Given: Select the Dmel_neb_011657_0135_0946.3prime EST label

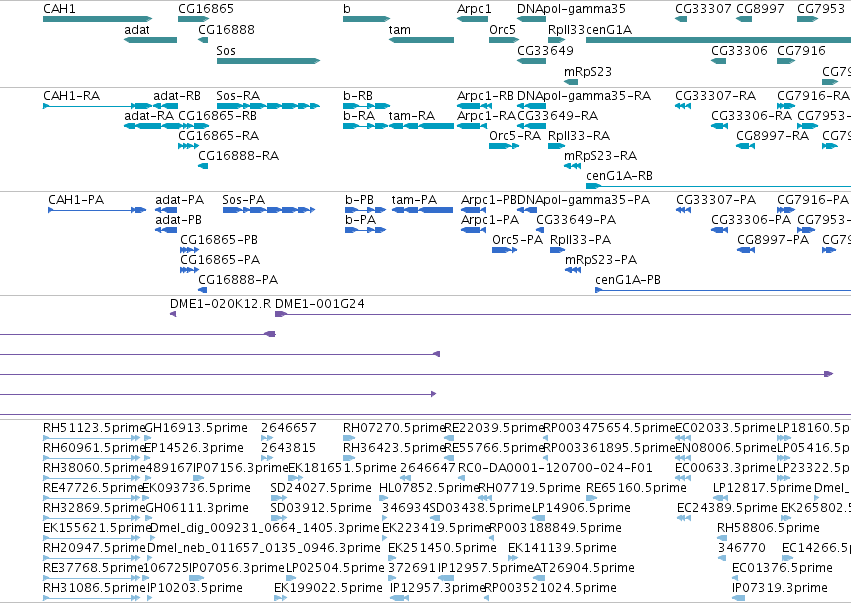Looking at the screenshot, I should pyautogui.click(x=264, y=548).
